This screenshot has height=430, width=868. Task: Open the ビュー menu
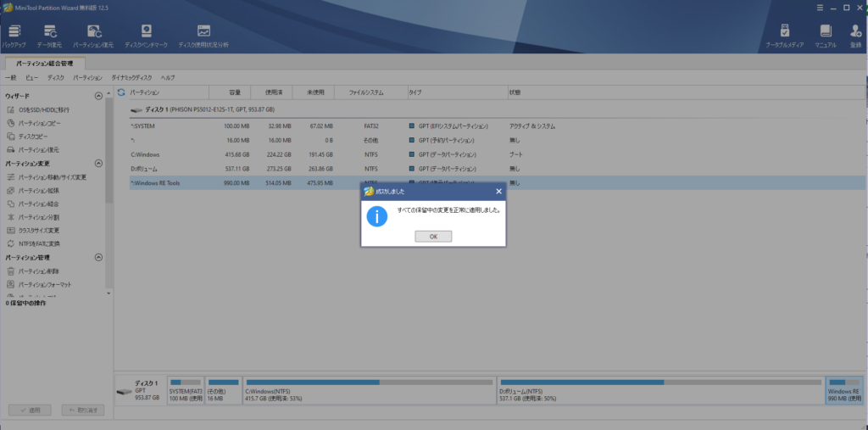tap(32, 77)
